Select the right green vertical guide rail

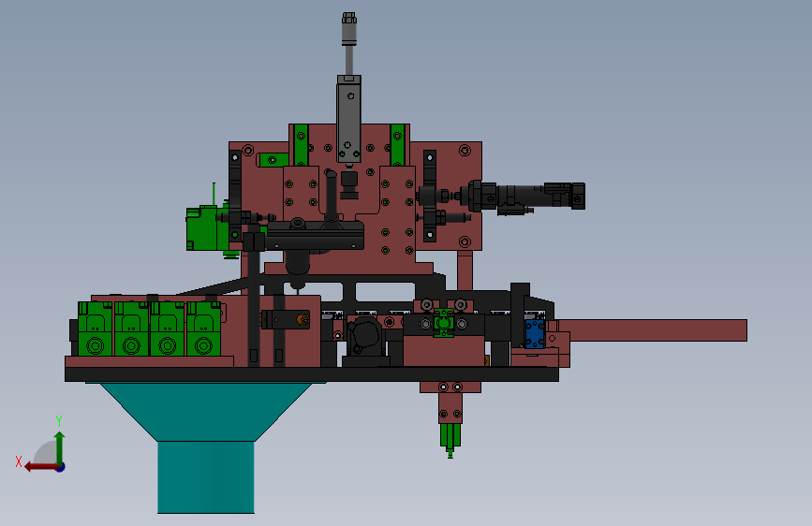click(x=397, y=145)
